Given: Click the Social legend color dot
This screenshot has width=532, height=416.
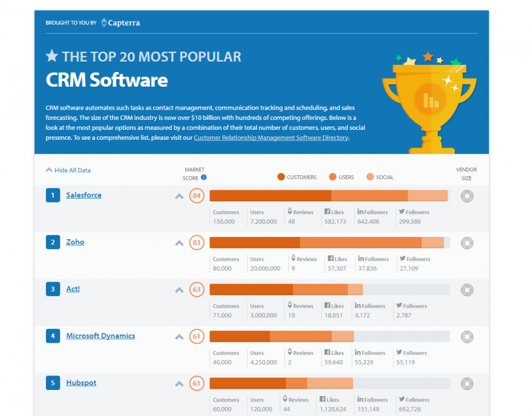Looking at the screenshot, I should click(x=370, y=176).
